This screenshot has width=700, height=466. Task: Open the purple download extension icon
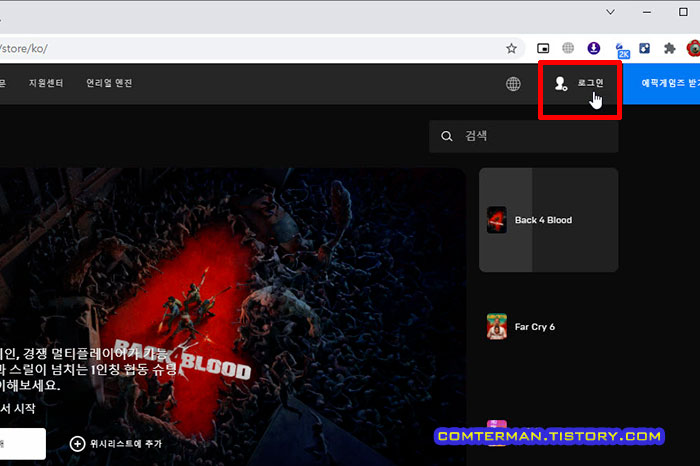(593, 48)
